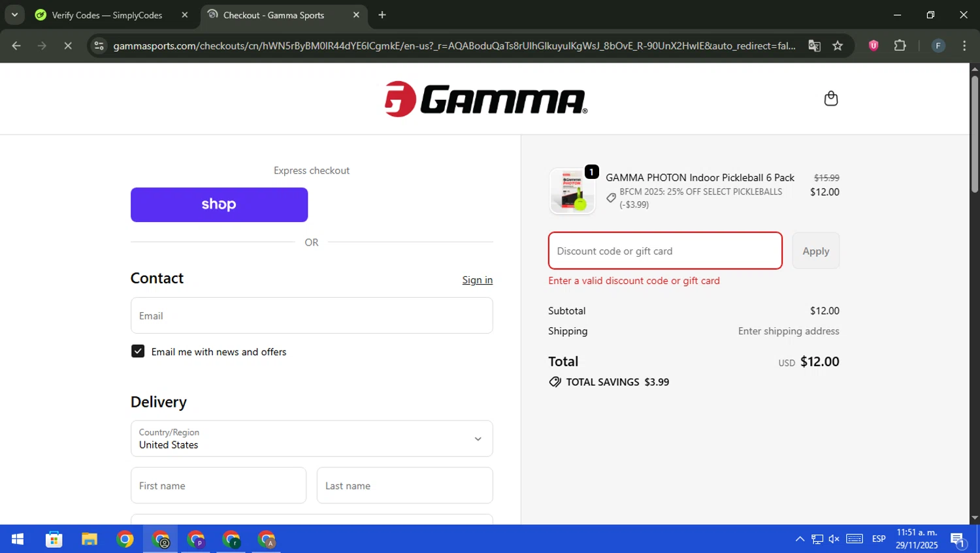The width and height of the screenshot is (980, 553).
Task: Click the red shield extension icon
Action: tap(874, 46)
